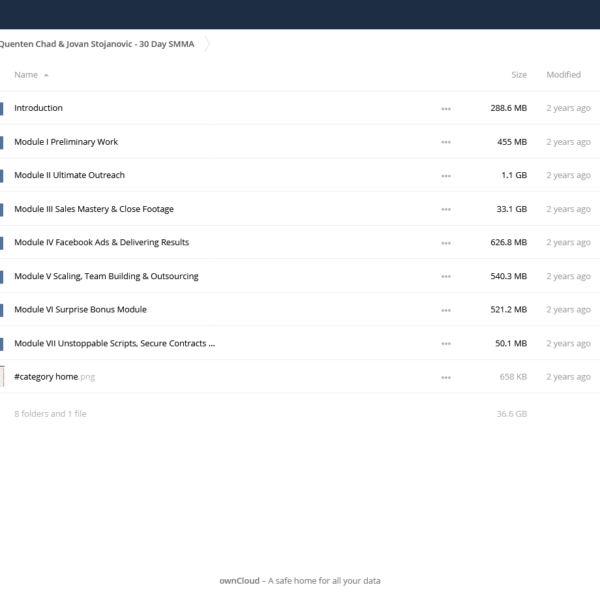Screen dimensions: 600x600
Task: Open Module IV Facebook Ads & Delivering Results
Action: (101, 242)
